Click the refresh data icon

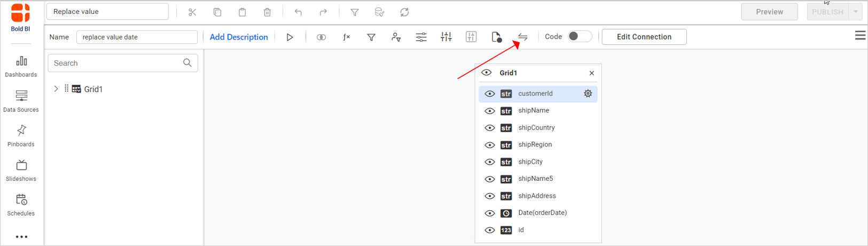pos(404,12)
